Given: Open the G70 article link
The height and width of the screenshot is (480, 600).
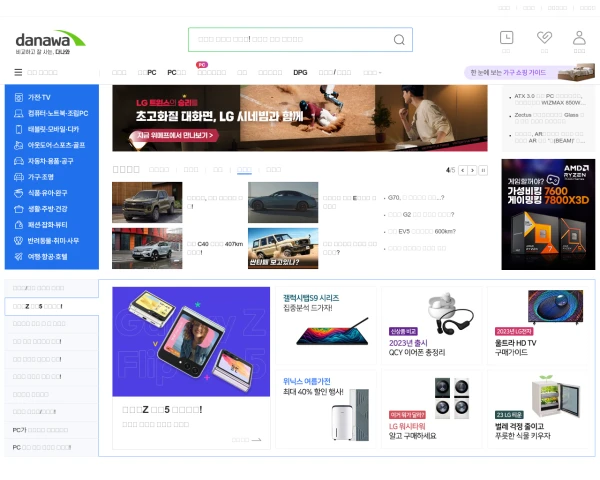Looking at the screenshot, I should pos(416,198).
